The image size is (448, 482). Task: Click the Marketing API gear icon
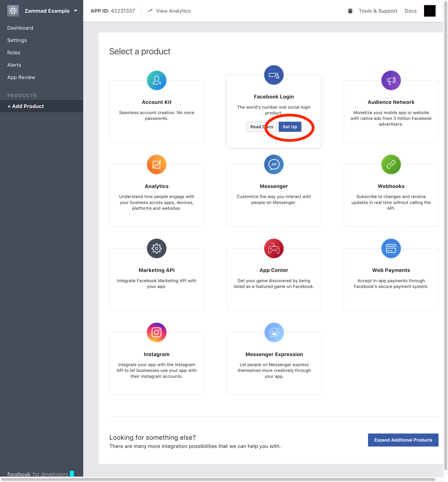point(157,249)
